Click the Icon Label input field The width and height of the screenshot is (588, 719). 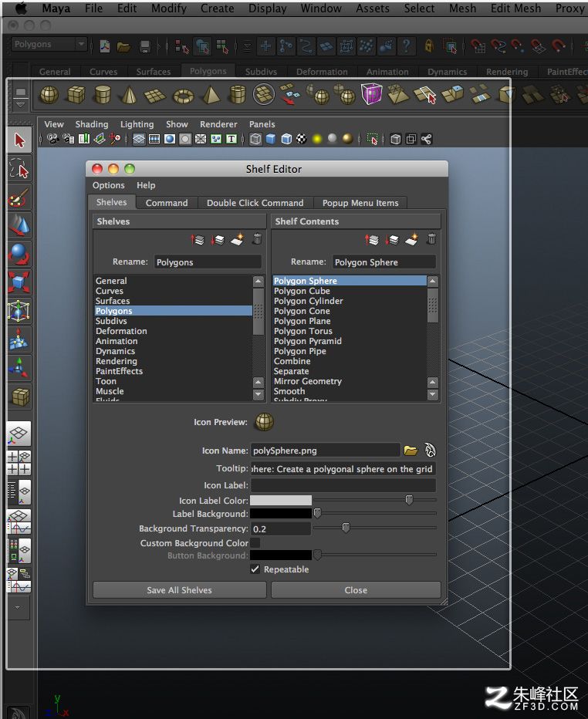point(343,485)
